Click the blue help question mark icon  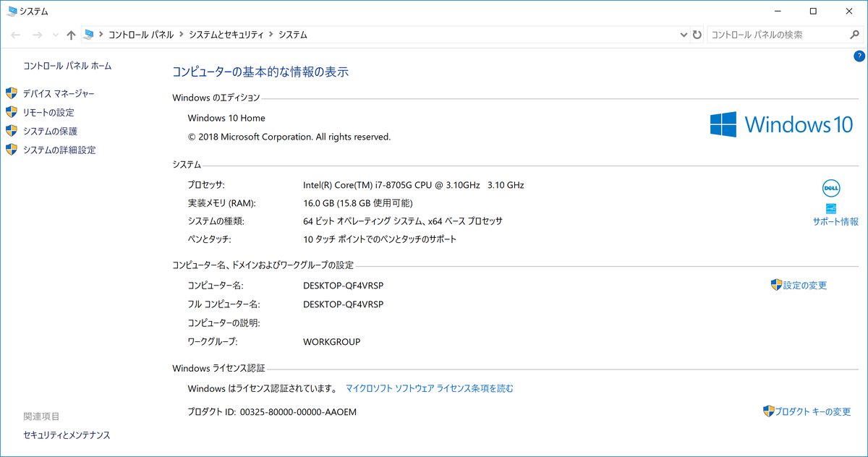(859, 56)
